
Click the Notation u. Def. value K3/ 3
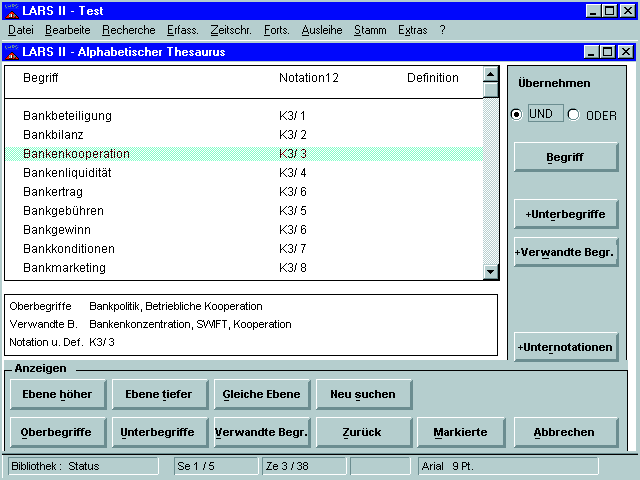102,342
